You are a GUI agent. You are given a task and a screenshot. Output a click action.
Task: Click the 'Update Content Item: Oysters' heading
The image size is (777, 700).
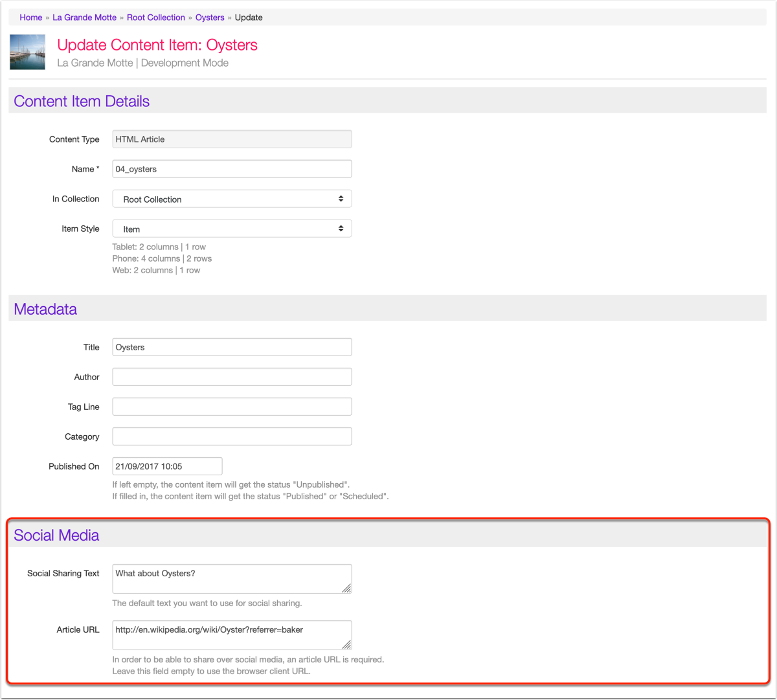click(157, 45)
